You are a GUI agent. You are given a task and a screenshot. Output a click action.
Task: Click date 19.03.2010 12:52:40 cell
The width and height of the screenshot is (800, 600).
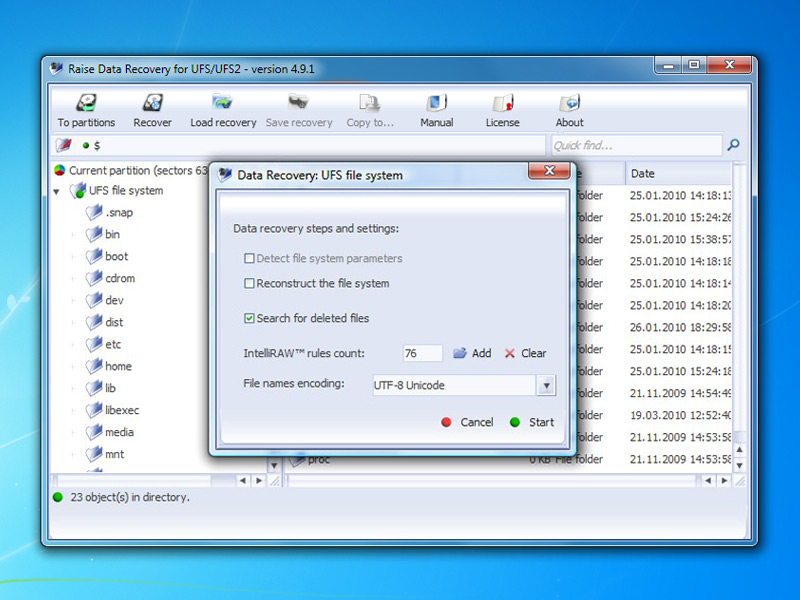[680, 415]
